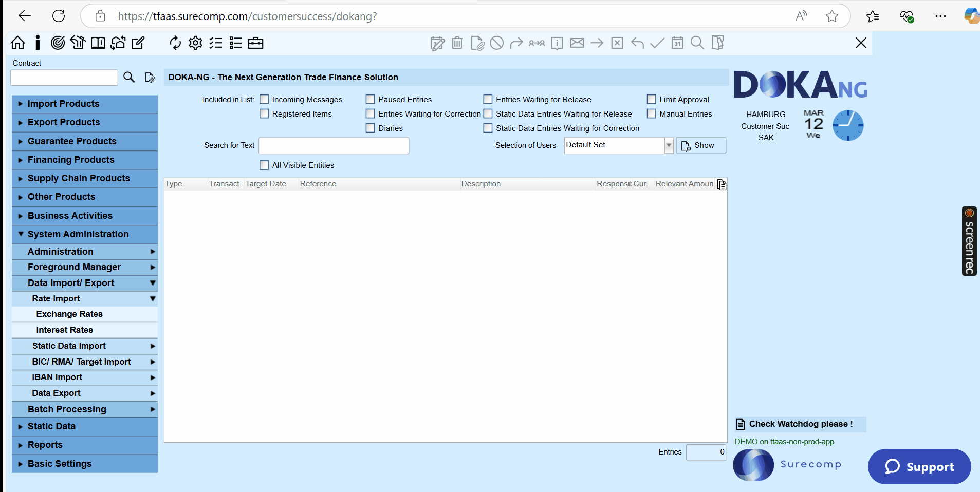Viewport: 980px width, 492px height.
Task: Click the envelope message icon
Action: tap(577, 43)
